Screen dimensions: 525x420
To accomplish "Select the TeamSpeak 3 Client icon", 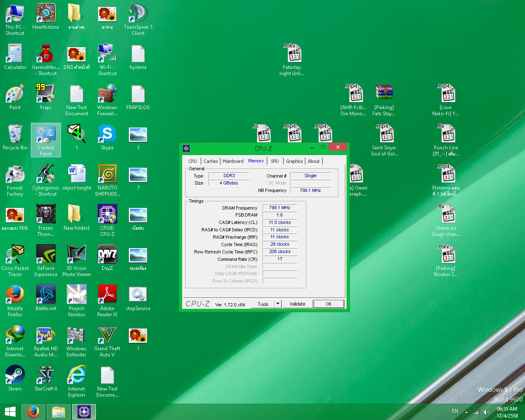I will coord(138,14).
